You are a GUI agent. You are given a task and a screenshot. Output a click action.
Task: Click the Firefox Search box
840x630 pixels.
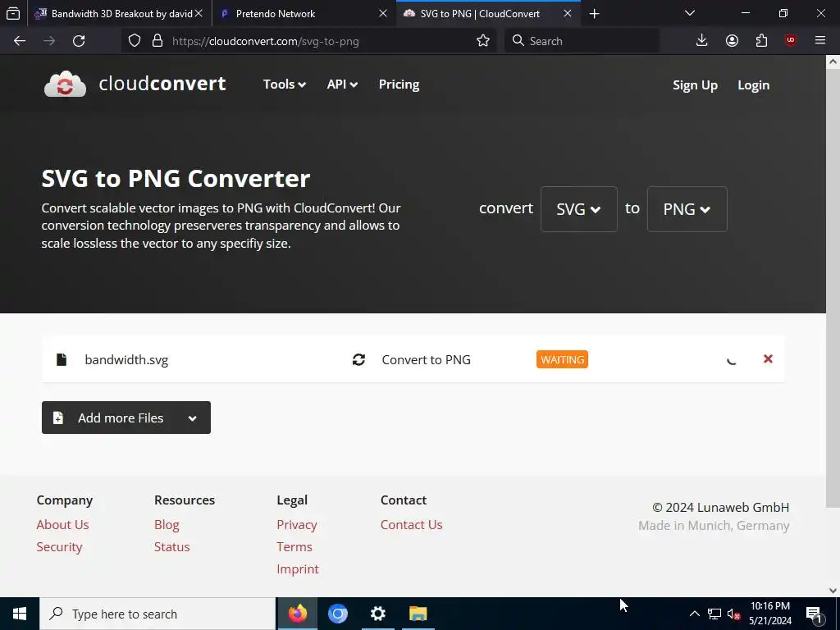[582, 41]
